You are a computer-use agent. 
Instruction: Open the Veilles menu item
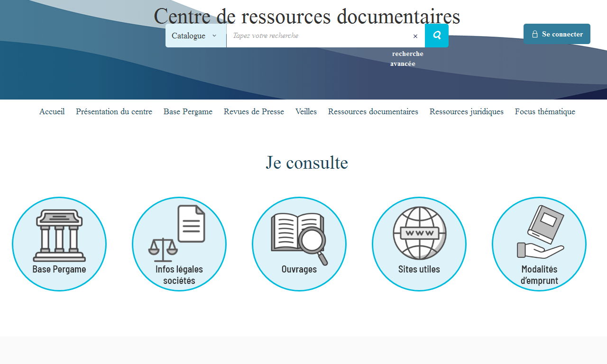[x=306, y=112]
